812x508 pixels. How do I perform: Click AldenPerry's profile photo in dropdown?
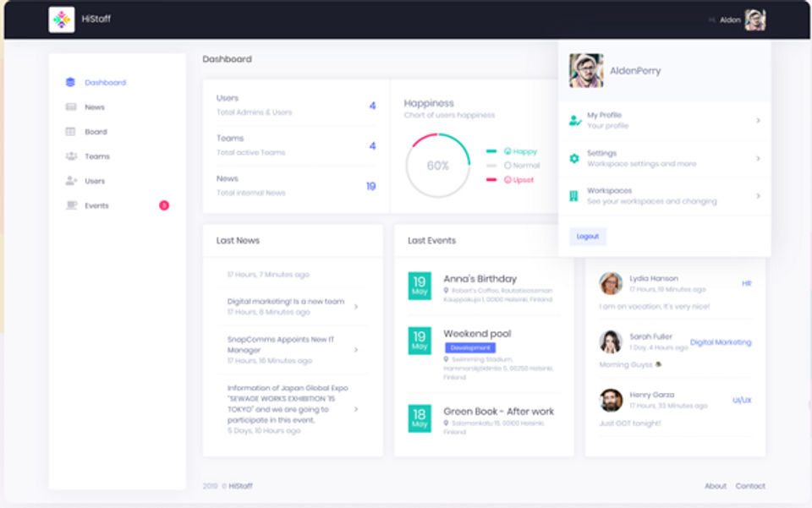tap(586, 70)
